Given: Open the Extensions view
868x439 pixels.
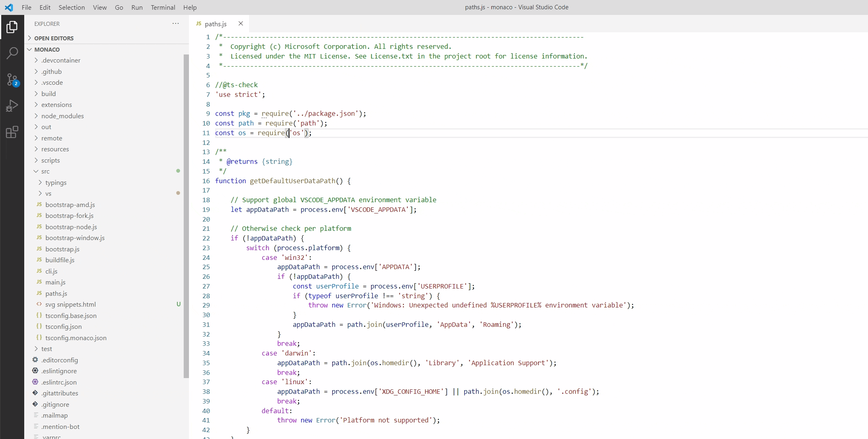Looking at the screenshot, I should [13, 132].
